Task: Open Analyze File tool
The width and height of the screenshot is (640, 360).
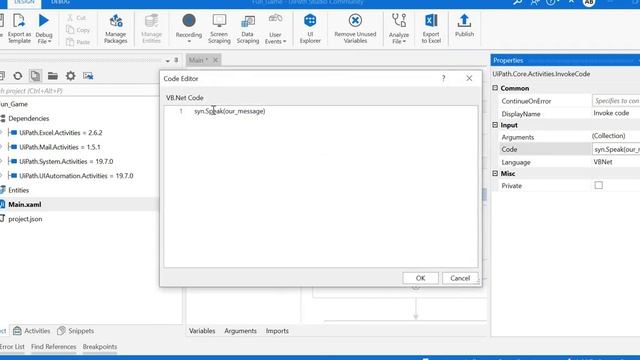Action: (399, 28)
